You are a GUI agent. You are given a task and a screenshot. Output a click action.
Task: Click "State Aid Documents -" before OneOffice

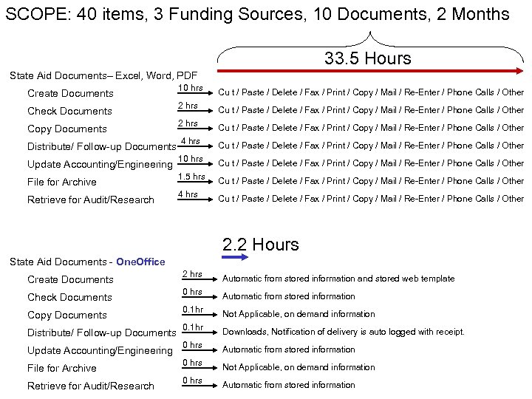point(61,262)
